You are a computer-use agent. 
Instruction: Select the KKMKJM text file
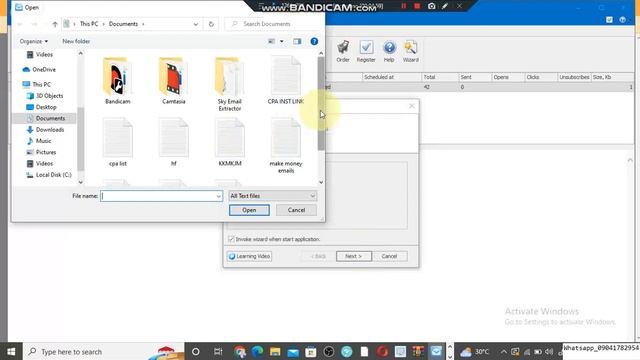pyautogui.click(x=230, y=142)
